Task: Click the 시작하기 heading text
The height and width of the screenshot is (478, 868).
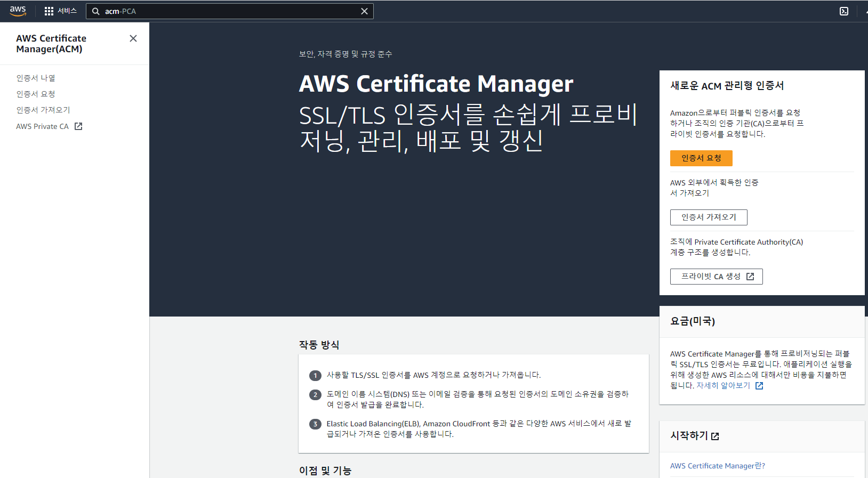Action: click(x=689, y=435)
